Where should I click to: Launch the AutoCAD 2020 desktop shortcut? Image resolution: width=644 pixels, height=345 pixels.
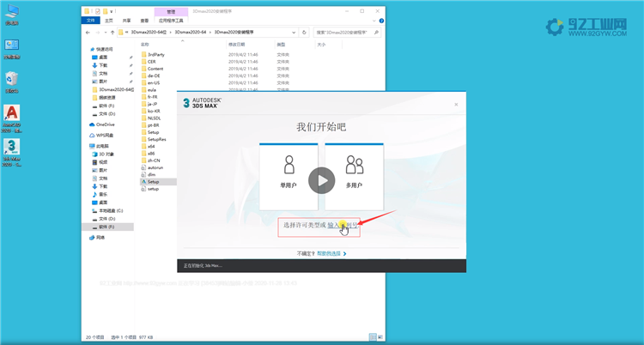coord(11,118)
